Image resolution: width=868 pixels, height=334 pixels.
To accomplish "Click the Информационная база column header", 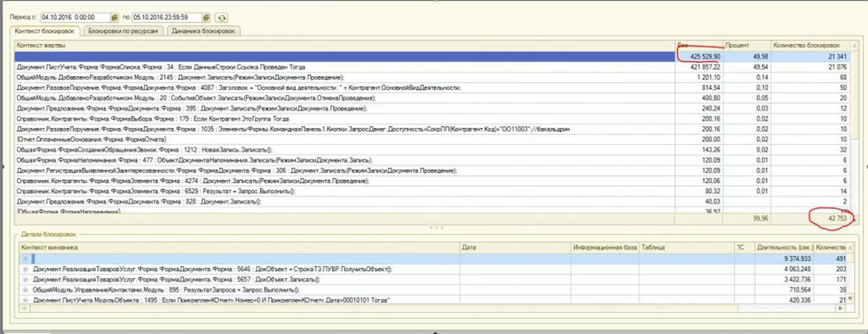I will click(605, 247).
